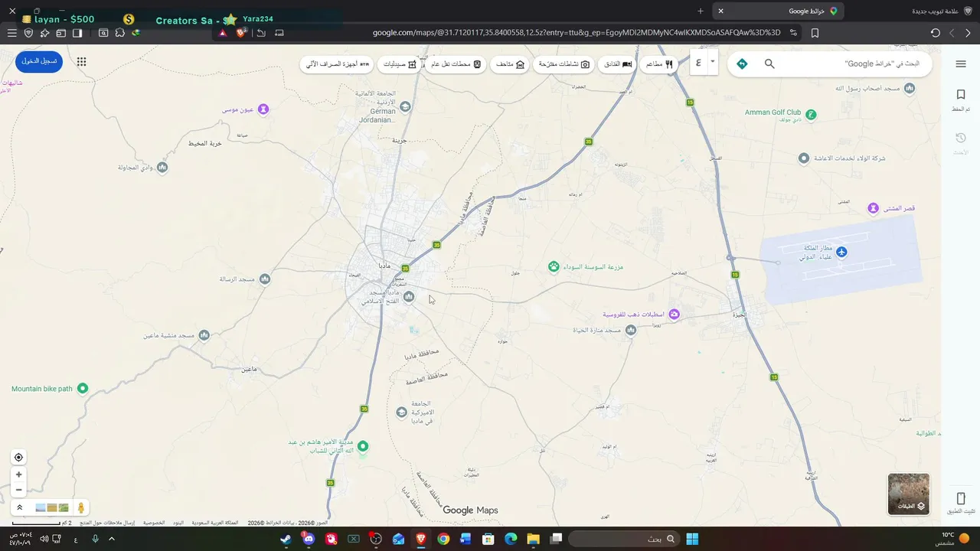
Task: Toggle the 2 km map scale bar
Action: [x=41, y=523]
